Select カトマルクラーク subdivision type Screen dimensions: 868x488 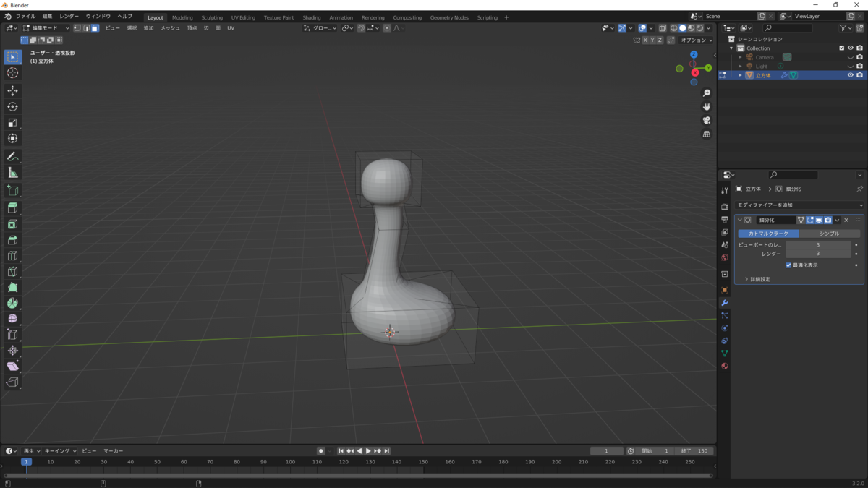768,234
